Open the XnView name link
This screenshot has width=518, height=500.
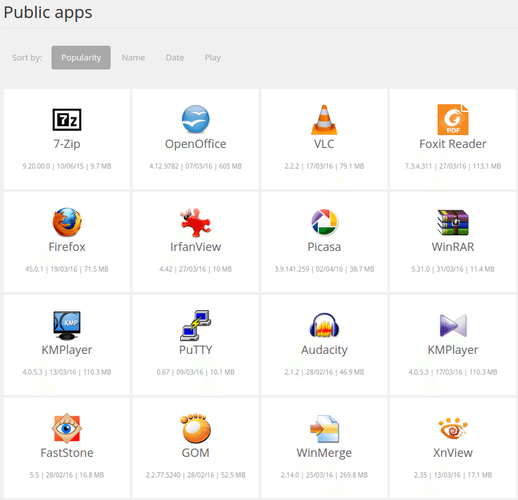[x=453, y=453]
